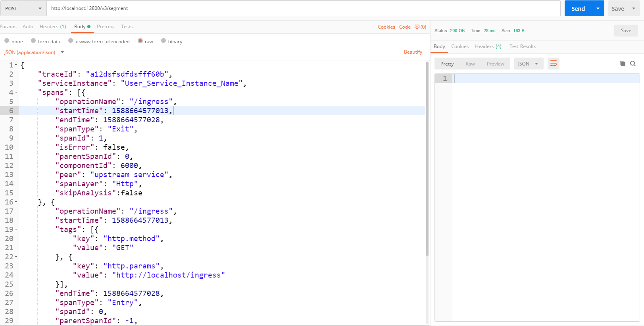Open the POST method dropdown
This screenshot has width=644, height=326.
click(23, 8)
